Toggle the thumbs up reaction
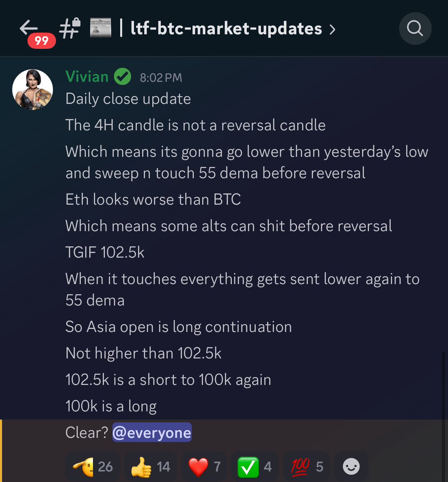 (x=151, y=466)
